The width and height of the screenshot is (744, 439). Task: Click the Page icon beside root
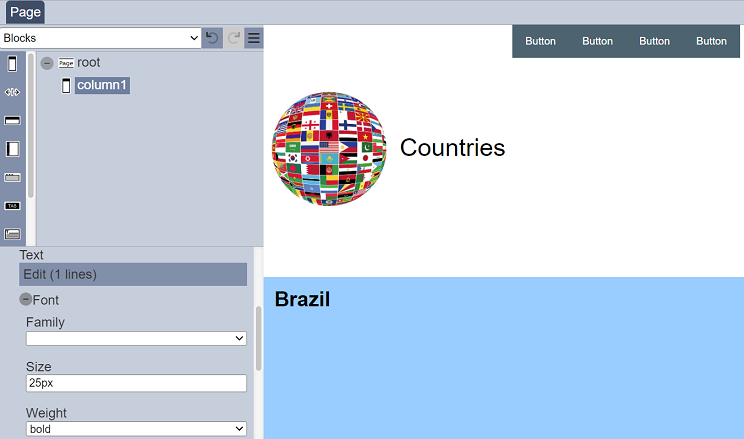(x=66, y=63)
